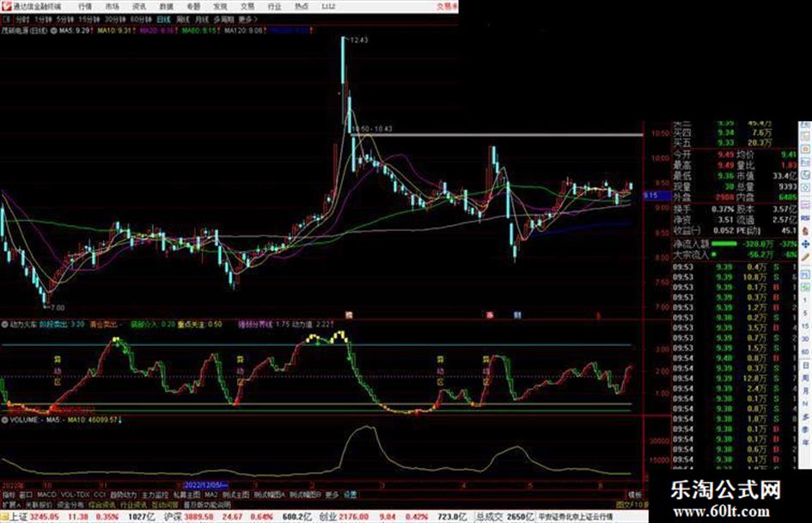The height and width of the screenshot is (523, 812).
Task: Click the settings icon next to stock name
Action: coord(54,31)
